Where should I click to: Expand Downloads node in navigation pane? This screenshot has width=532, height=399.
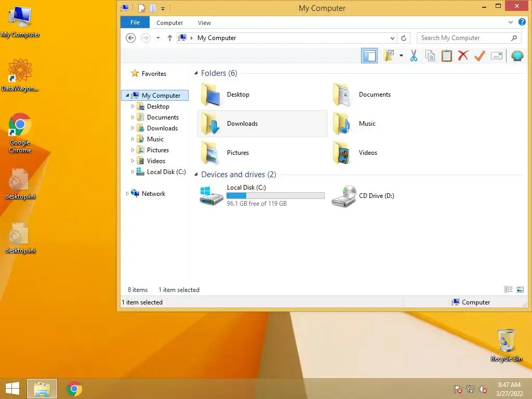(x=132, y=128)
